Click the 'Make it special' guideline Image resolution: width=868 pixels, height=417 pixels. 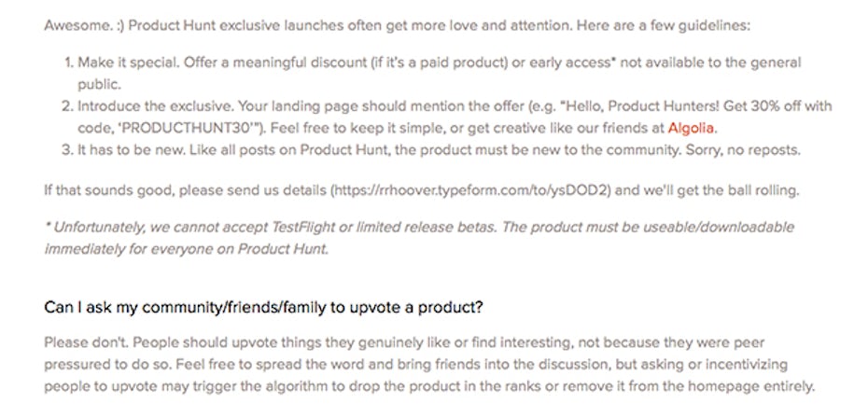(433, 73)
